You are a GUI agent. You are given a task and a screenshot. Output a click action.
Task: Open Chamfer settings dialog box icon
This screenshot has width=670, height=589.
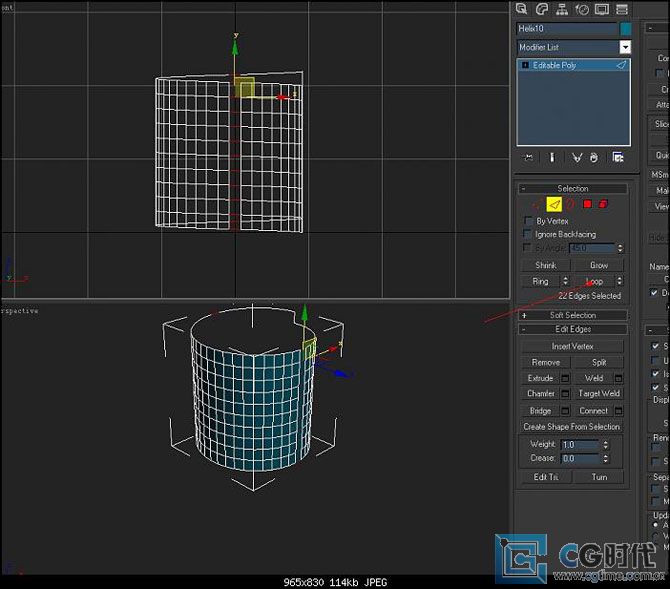(565, 393)
